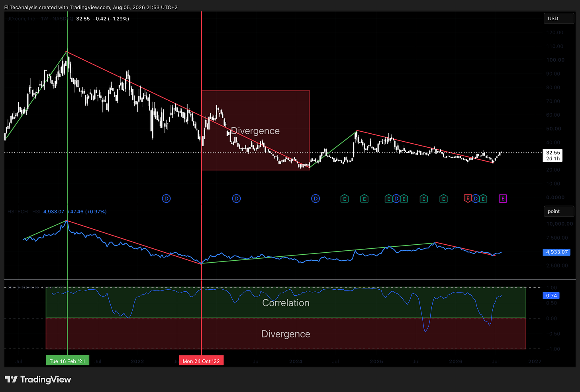Click the 120.00 price axis label
The width and height of the screenshot is (580, 392).
point(555,32)
